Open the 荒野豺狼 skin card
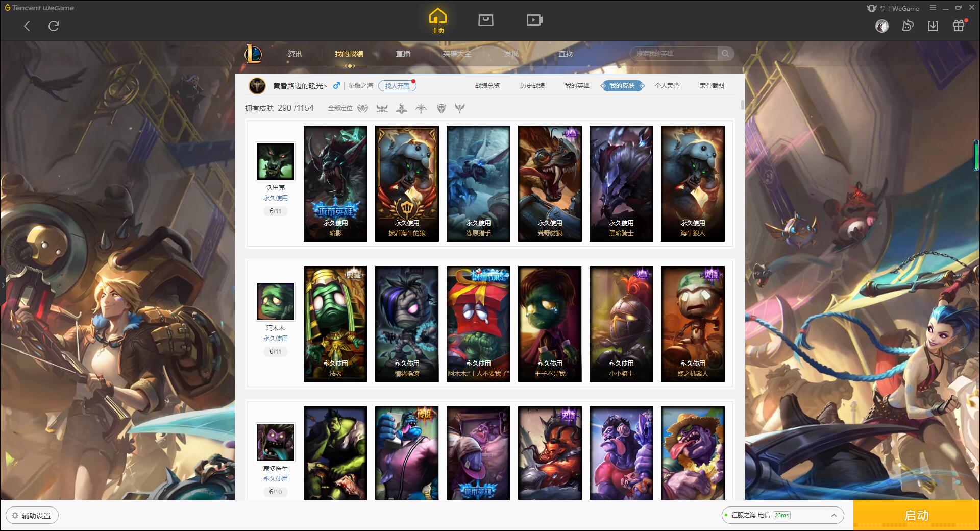The width and height of the screenshot is (980, 531). pos(550,183)
